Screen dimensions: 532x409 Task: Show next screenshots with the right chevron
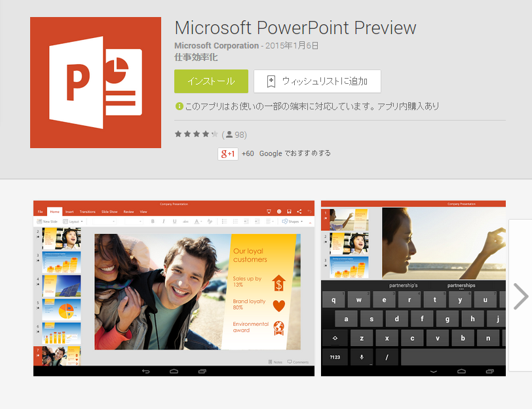(x=520, y=296)
